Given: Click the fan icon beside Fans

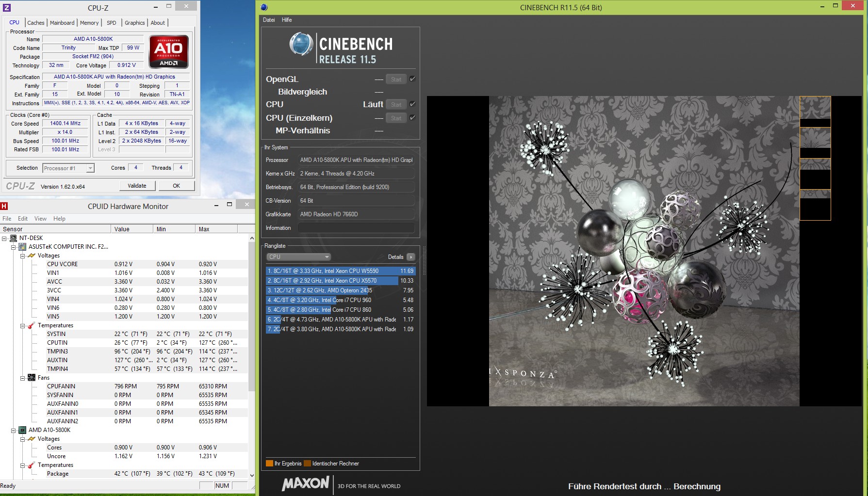Looking at the screenshot, I should [32, 378].
